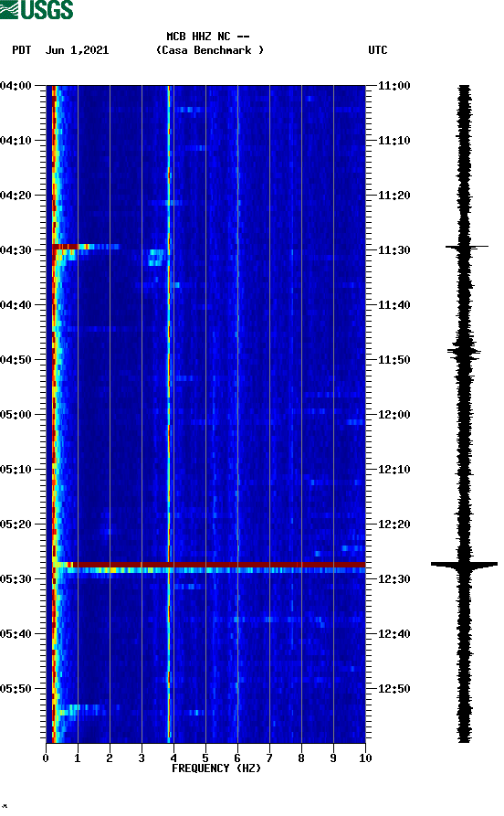Click the 12:00 UTC time label

pyautogui.click(x=394, y=414)
